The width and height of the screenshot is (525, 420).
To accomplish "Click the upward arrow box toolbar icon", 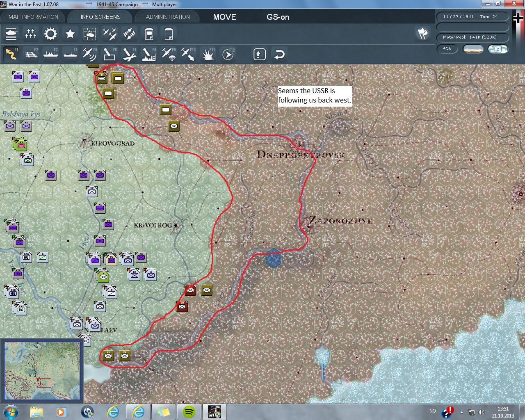I will [260, 54].
